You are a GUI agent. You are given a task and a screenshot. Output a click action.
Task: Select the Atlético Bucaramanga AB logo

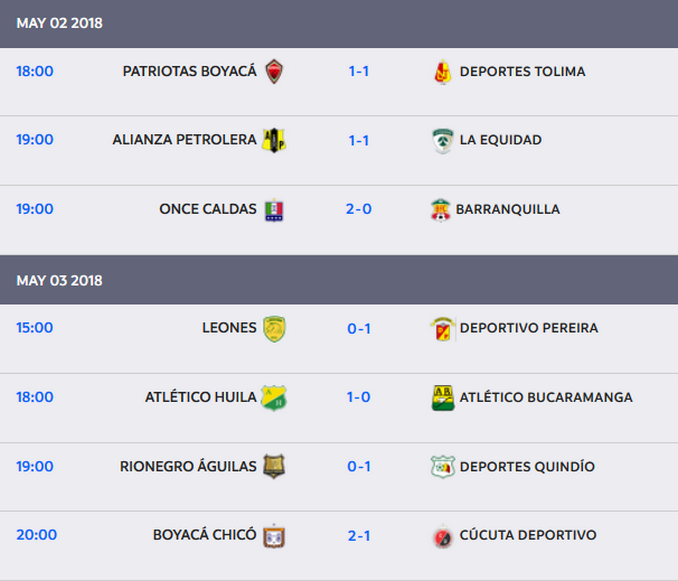point(443,398)
